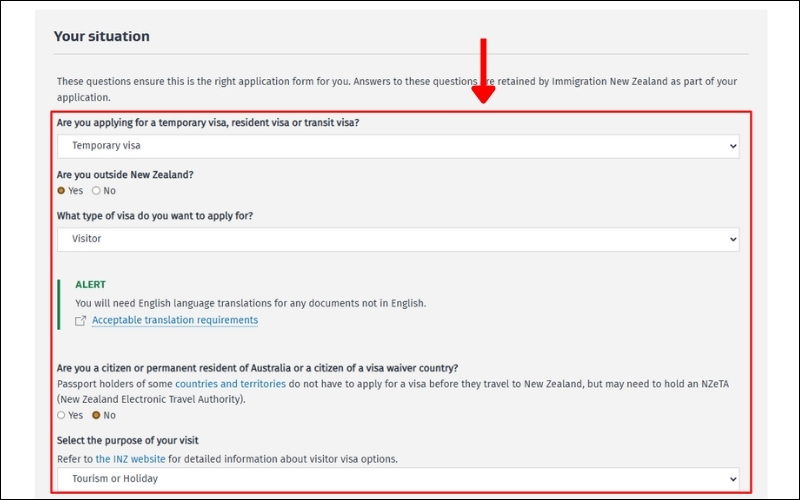Viewport: 800px width, 500px height.
Task: Click the red downward arrow annotation
Action: [x=483, y=72]
